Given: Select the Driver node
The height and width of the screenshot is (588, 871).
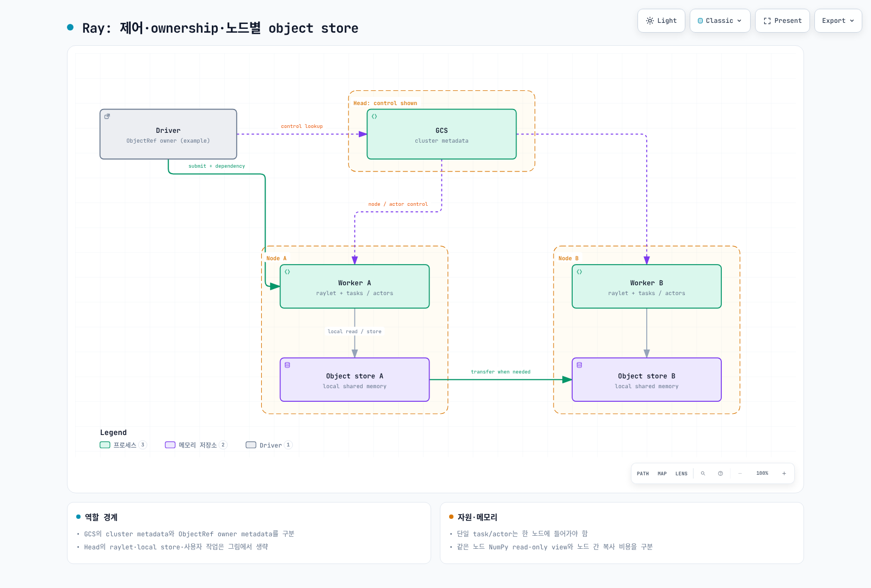Looking at the screenshot, I should 168,134.
